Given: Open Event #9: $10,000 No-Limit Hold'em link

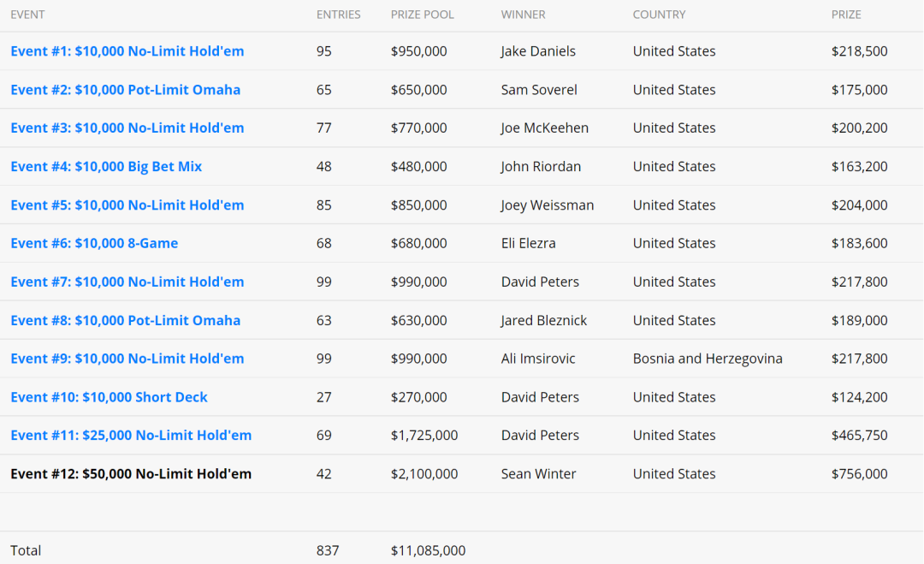Looking at the screenshot, I should click(x=127, y=359).
